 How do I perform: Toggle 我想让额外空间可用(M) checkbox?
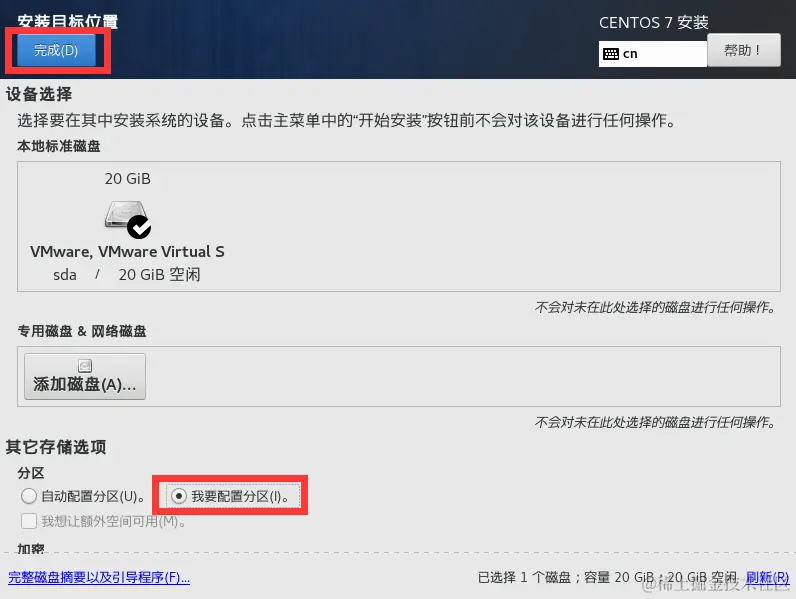coord(29,521)
